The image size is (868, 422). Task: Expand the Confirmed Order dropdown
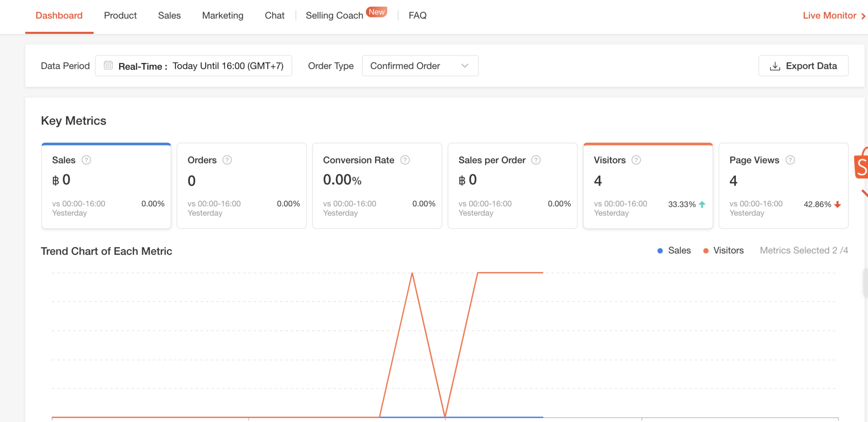(x=420, y=66)
